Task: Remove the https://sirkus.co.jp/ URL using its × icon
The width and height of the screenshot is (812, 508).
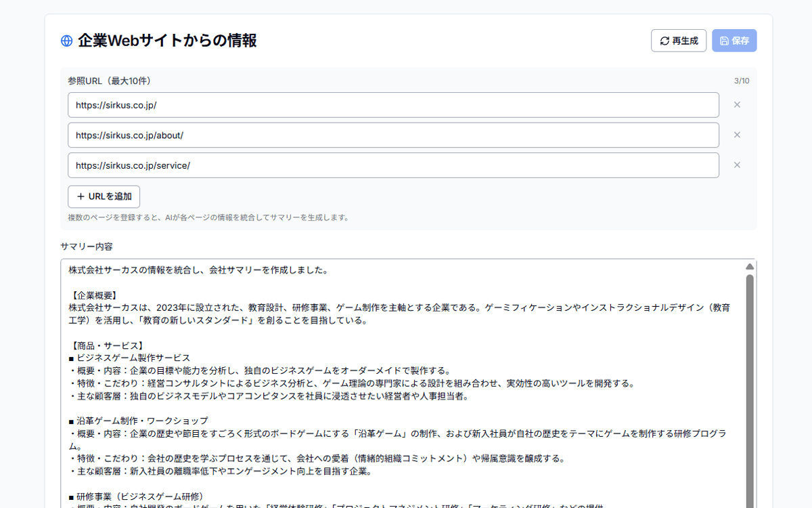Action: pyautogui.click(x=736, y=104)
